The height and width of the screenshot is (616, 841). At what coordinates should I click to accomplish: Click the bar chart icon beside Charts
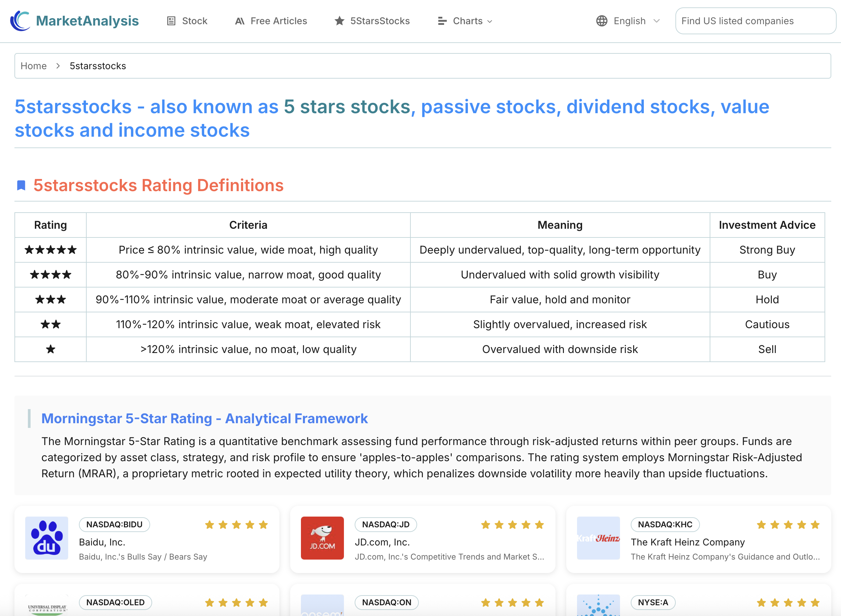442,21
